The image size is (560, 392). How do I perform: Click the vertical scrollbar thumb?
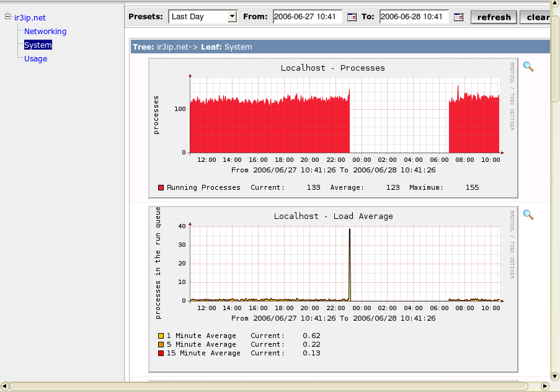[x=554, y=59]
